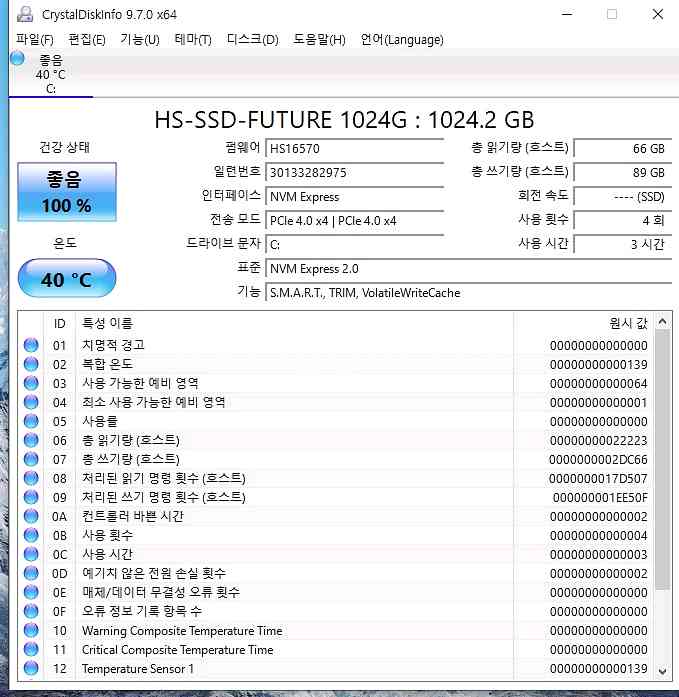The image size is (679, 697).
Task: Click raw value 0000000017D507
Action: [598, 478]
